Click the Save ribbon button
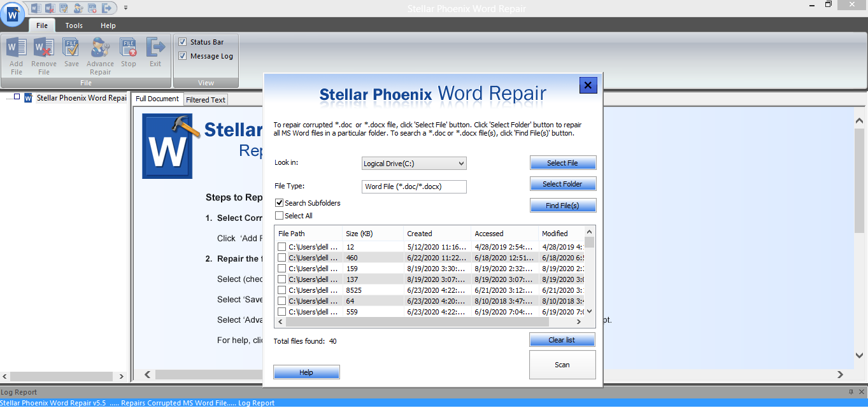This screenshot has height=408, width=868. 71,52
